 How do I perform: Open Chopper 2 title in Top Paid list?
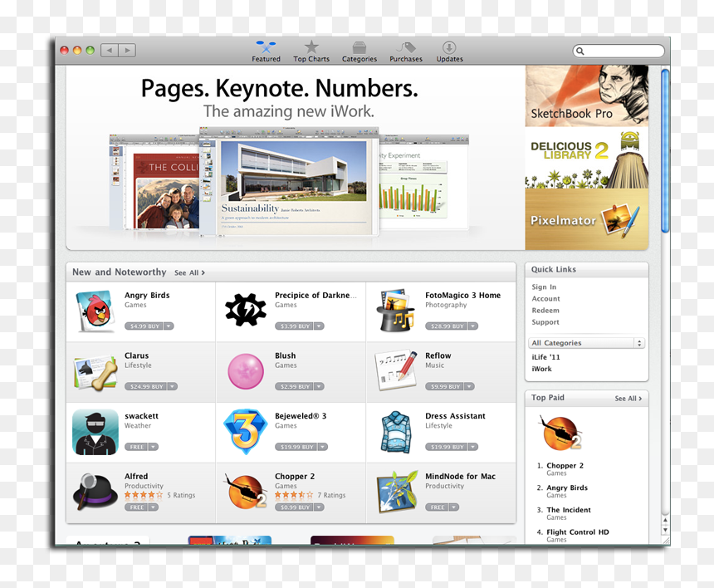point(565,466)
